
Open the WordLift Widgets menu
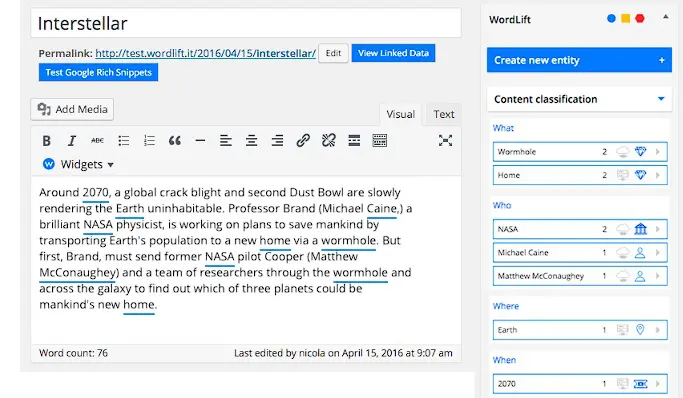79,164
